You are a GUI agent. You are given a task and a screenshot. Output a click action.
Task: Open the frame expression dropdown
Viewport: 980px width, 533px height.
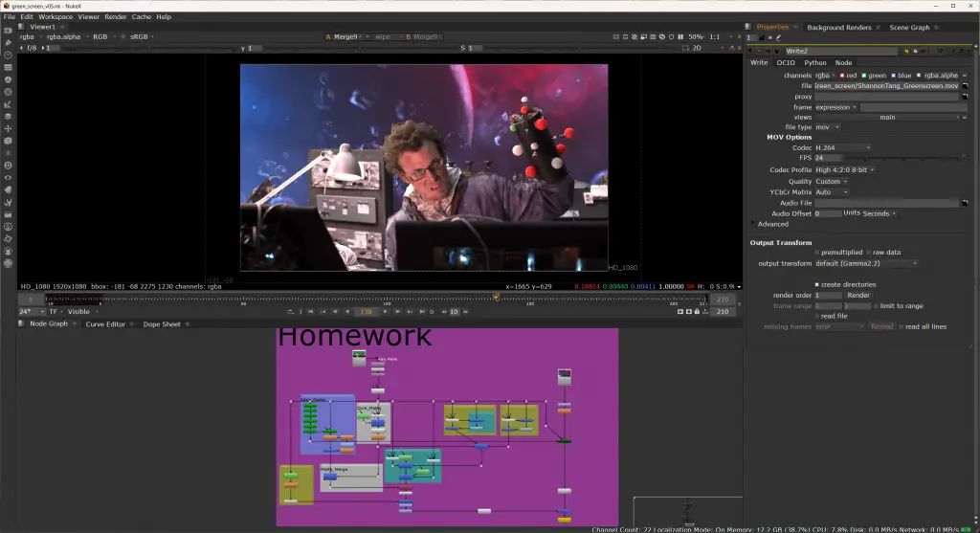pos(836,107)
